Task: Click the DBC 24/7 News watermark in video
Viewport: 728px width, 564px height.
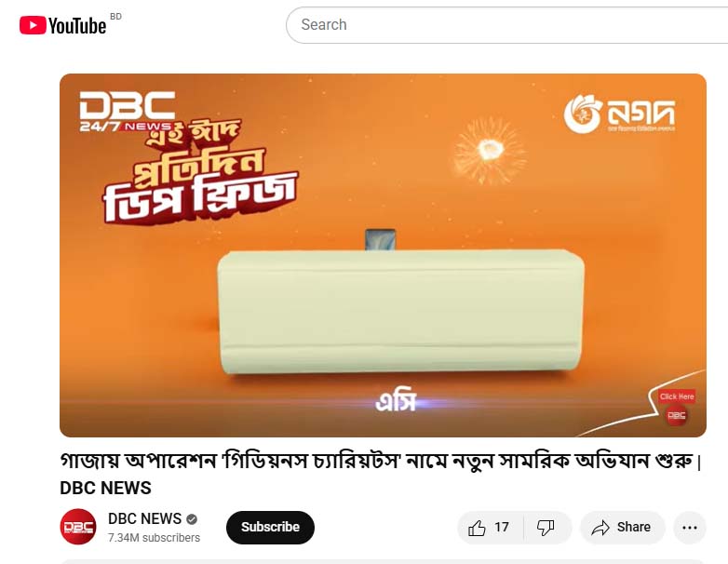Action: coord(127,112)
